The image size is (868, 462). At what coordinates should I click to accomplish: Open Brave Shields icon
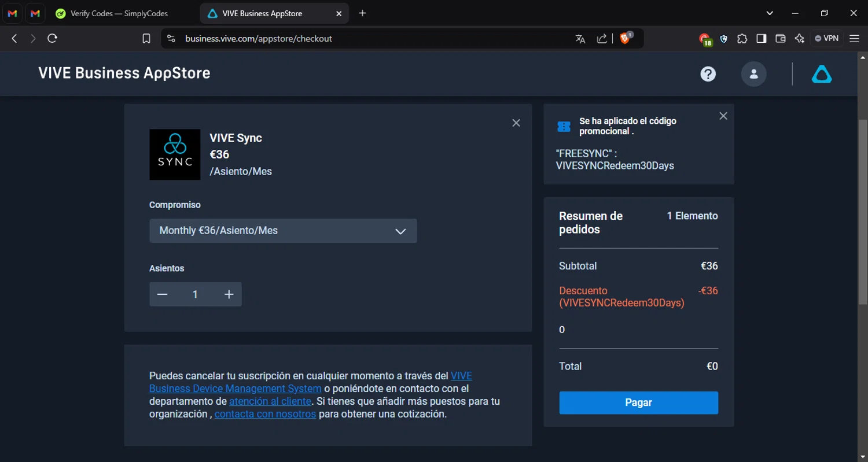[626, 38]
